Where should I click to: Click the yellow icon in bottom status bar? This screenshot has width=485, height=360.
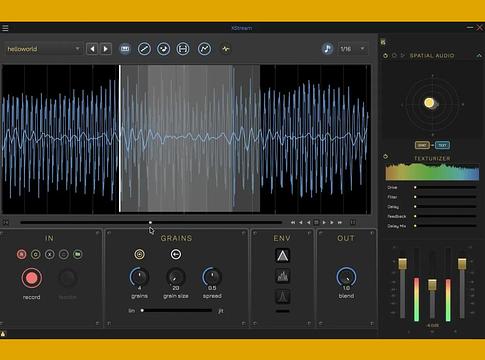(3, 333)
